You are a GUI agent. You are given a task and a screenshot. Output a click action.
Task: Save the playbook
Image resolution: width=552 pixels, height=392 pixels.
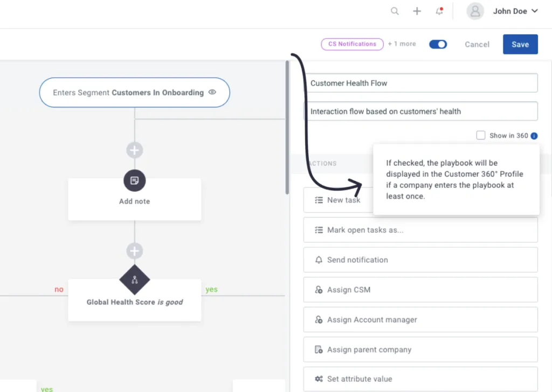520,44
